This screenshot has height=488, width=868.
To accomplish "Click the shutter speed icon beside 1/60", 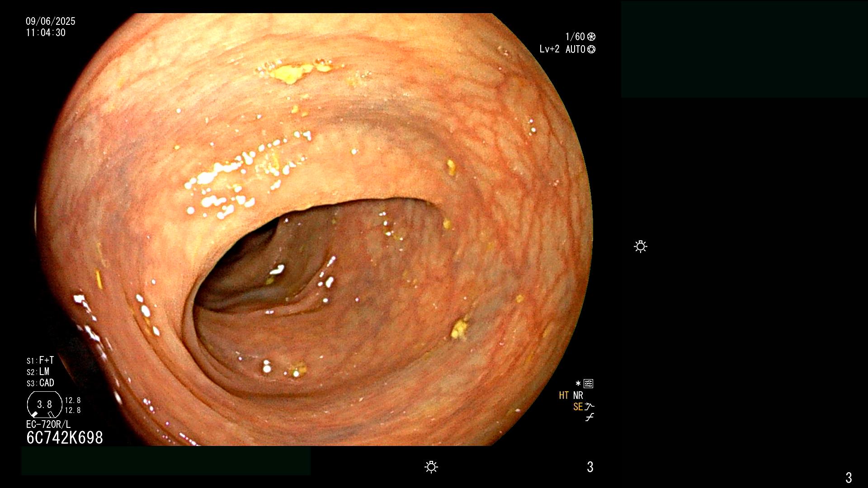I will pos(591,37).
